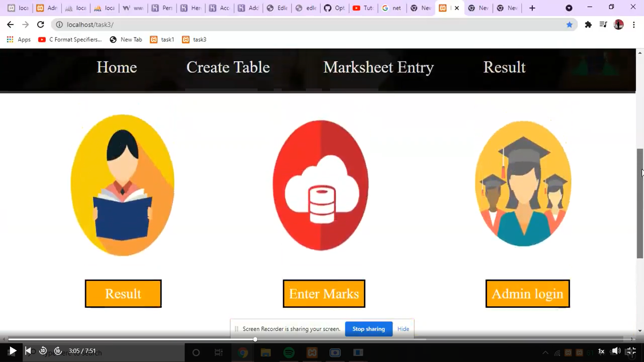Switch to the Tut YouTube tab
Viewport: 644px width, 362px height.
363,8
